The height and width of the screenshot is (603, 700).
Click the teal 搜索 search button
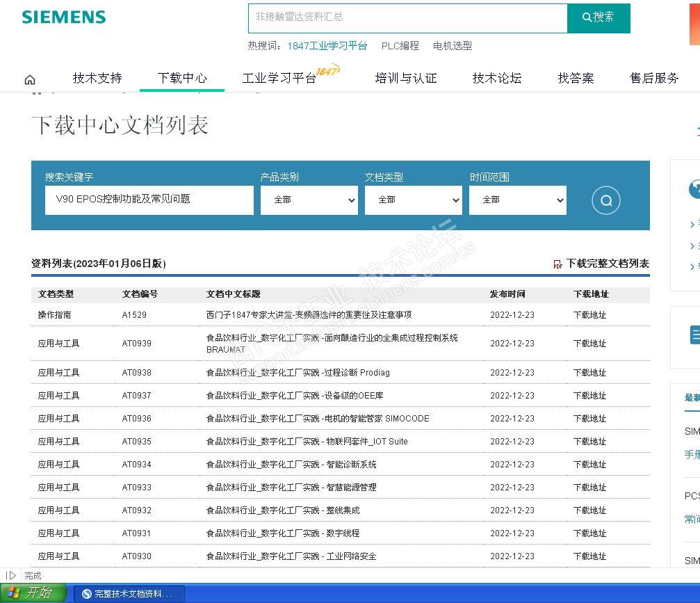[599, 18]
